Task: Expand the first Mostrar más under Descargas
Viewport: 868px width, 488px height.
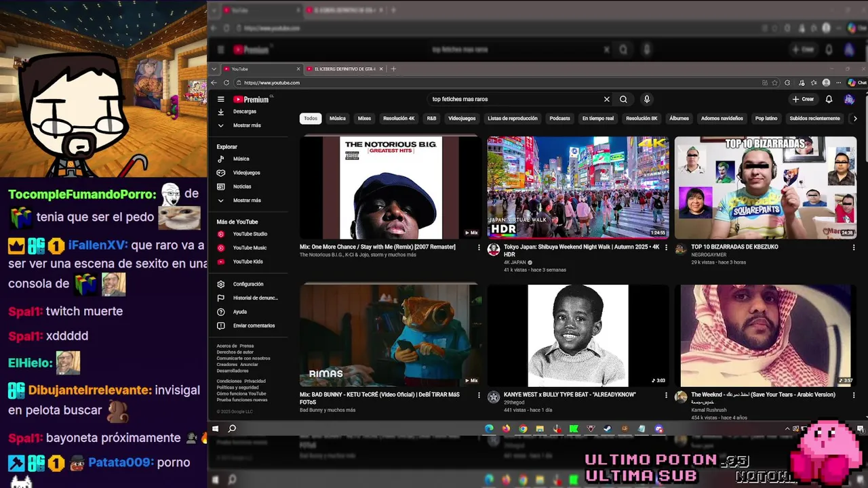Action: (247, 125)
